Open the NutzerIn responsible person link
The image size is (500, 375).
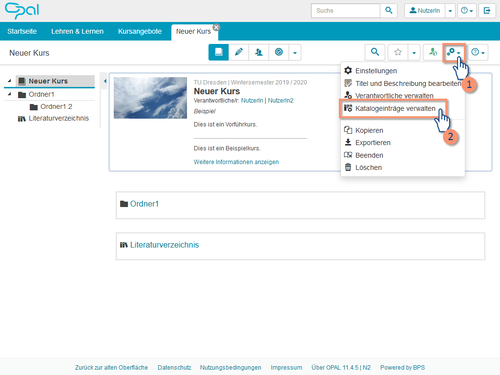pyautogui.click(x=252, y=100)
